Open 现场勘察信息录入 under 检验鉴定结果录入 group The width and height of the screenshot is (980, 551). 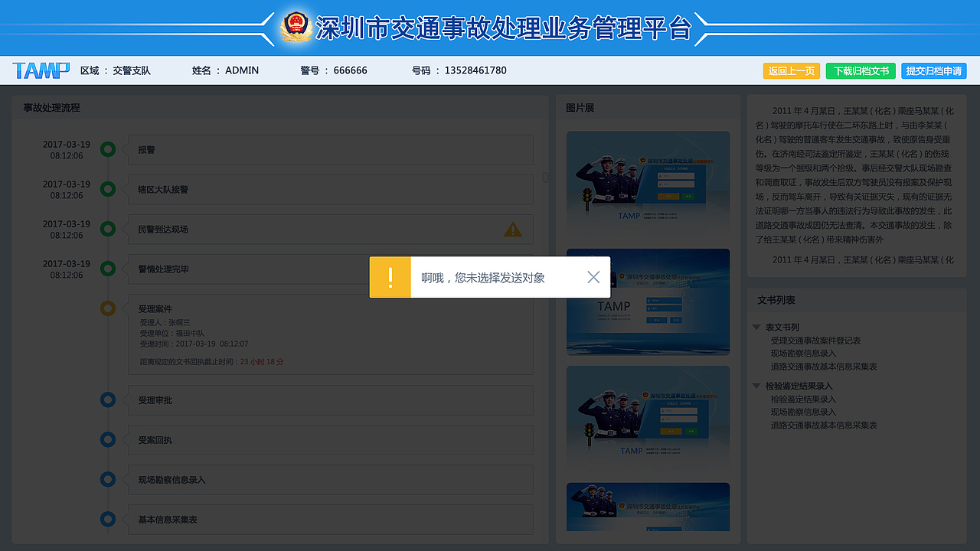[x=803, y=412]
